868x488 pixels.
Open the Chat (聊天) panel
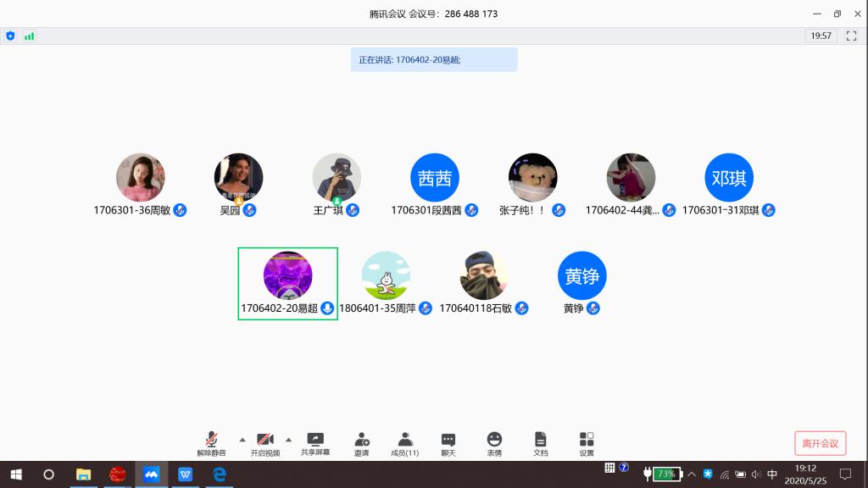448,443
